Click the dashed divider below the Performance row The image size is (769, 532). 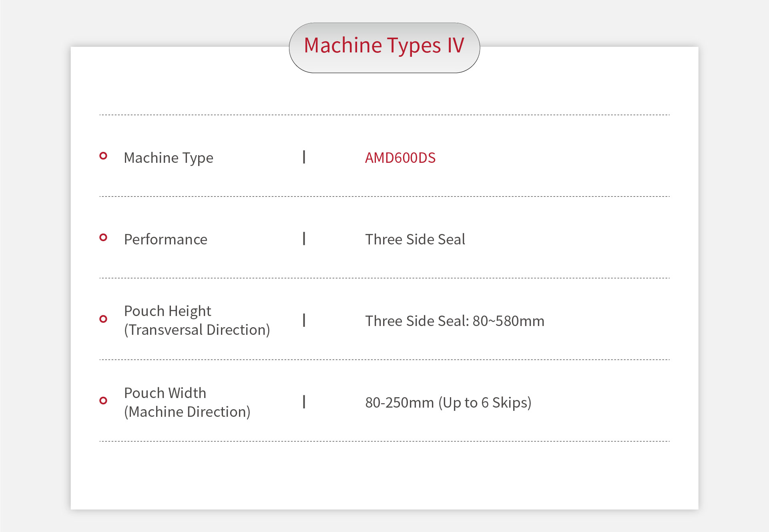click(x=384, y=278)
